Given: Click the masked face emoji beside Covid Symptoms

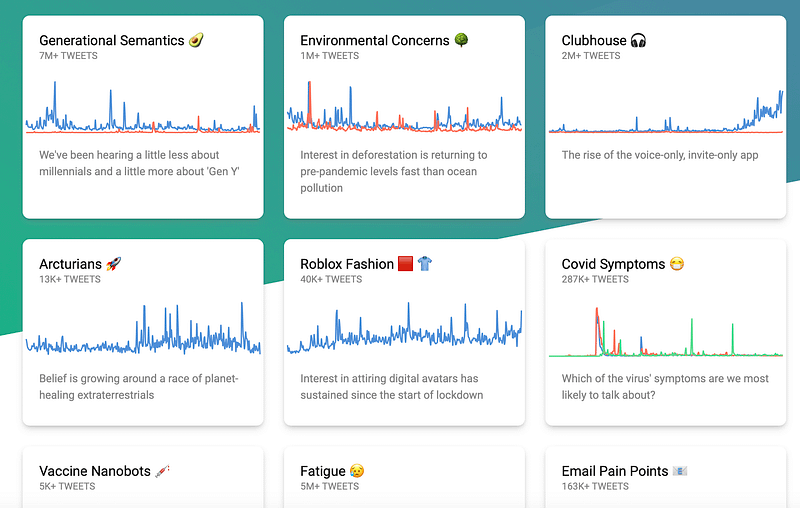Looking at the screenshot, I should [677, 264].
